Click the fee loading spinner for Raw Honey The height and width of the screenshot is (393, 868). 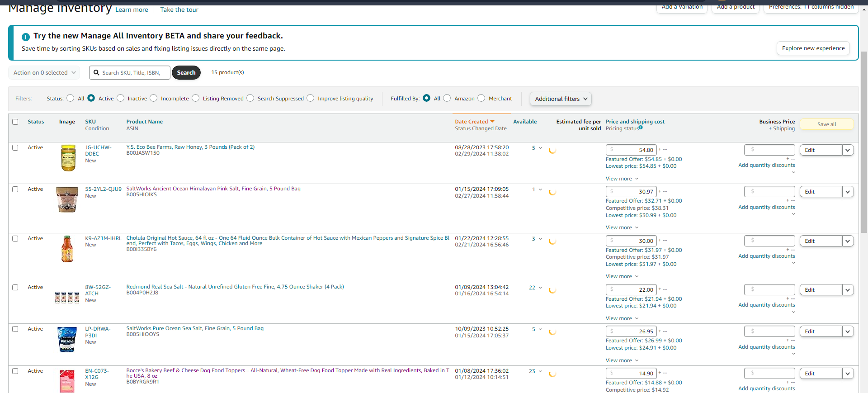552,151
